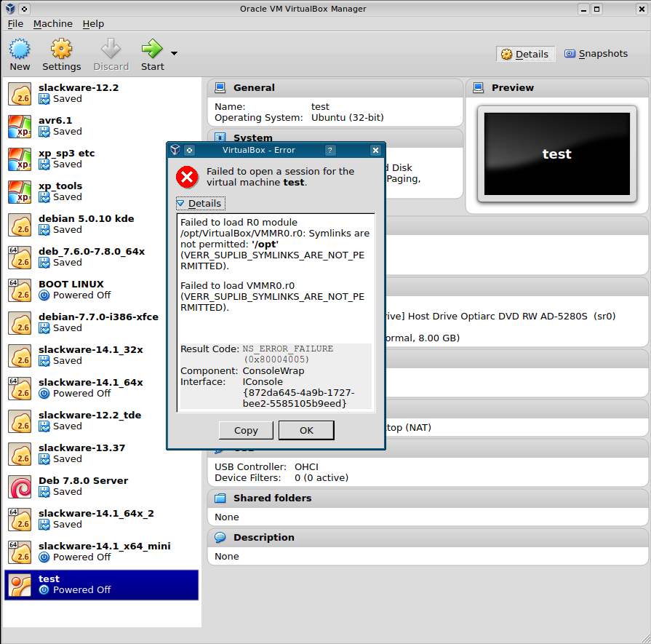
Task: Switch to Snapshots view toggle
Action: pyautogui.click(x=596, y=54)
